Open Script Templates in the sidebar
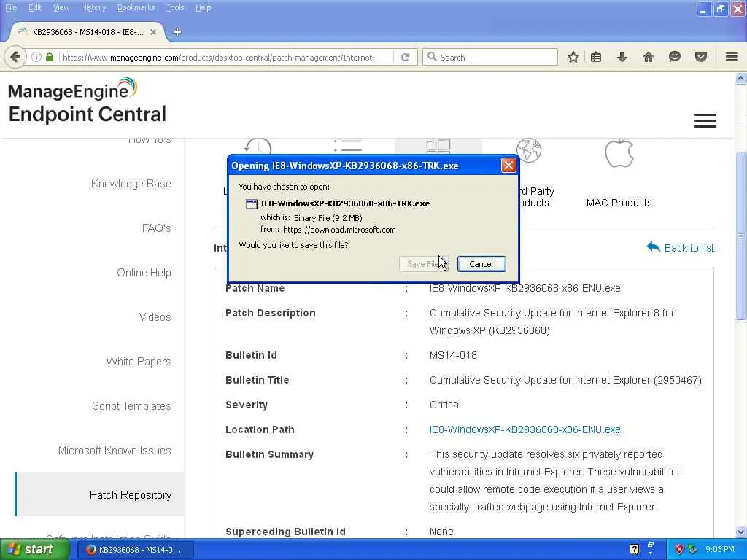 pos(131,405)
